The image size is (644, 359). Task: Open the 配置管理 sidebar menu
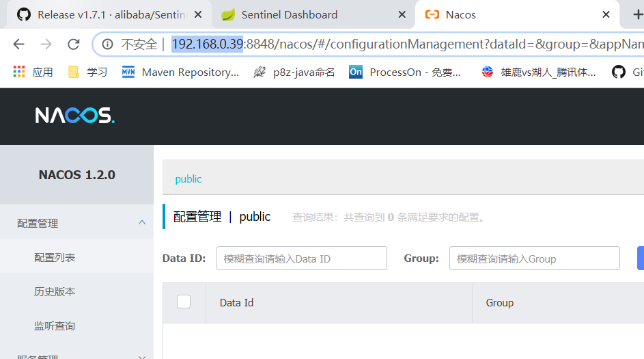tap(76, 224)
